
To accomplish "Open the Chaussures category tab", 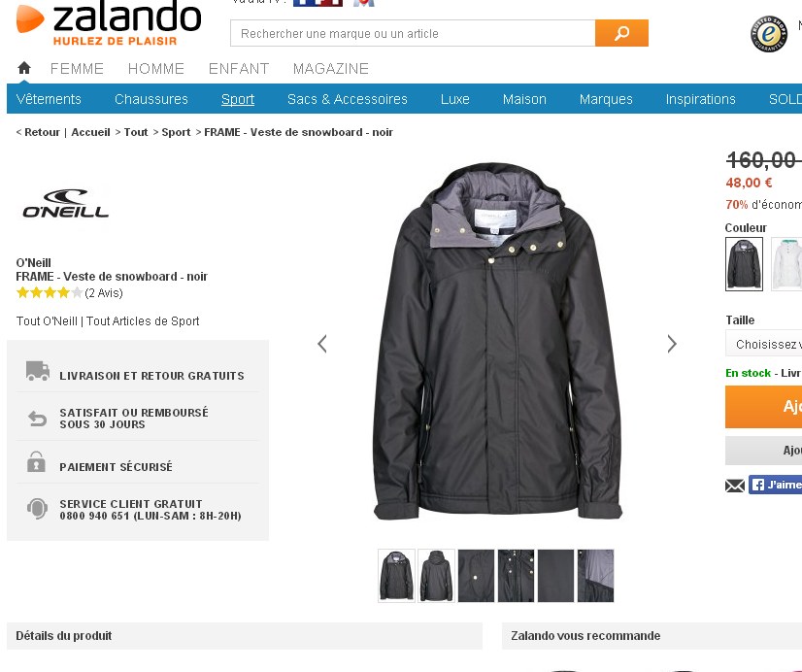I will tap(151, 99).
